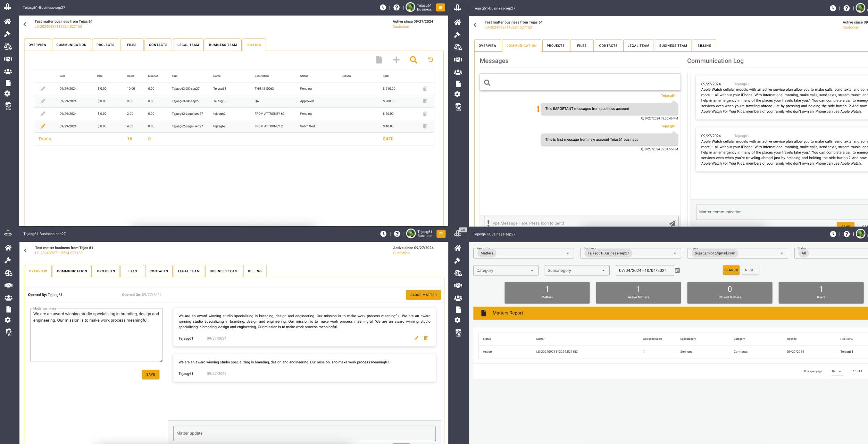Image resolution: width=868 pixels, height=444 pixels.
Task: Click the Close Matter button
Action: (423, 295)
